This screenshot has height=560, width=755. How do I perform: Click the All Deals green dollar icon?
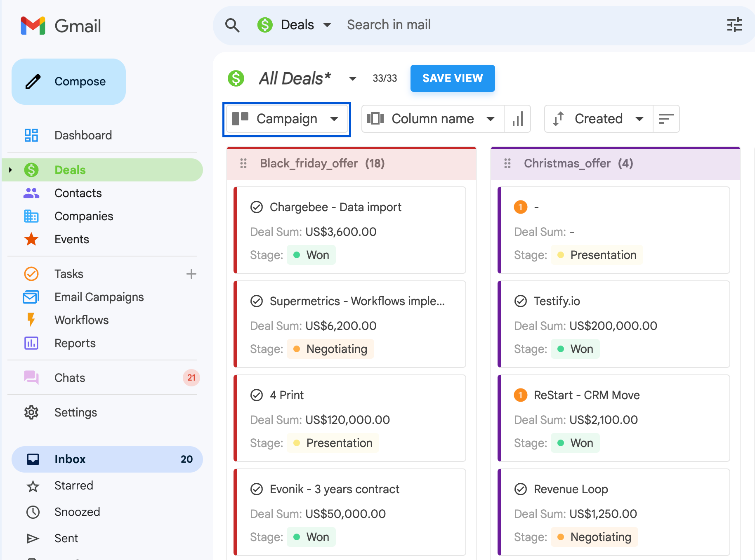tap(236, 78)
